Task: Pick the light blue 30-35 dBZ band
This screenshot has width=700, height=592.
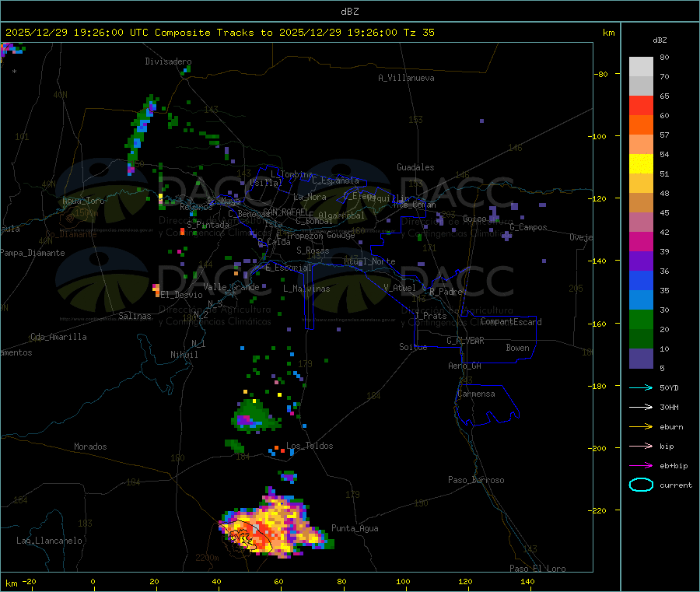Action: tap(641, 300)
